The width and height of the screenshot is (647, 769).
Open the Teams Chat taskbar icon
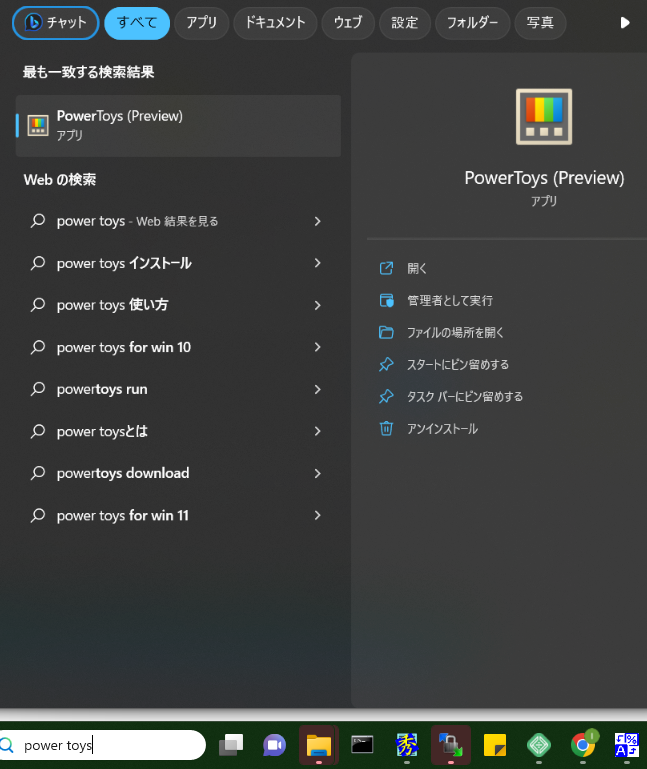274,745
